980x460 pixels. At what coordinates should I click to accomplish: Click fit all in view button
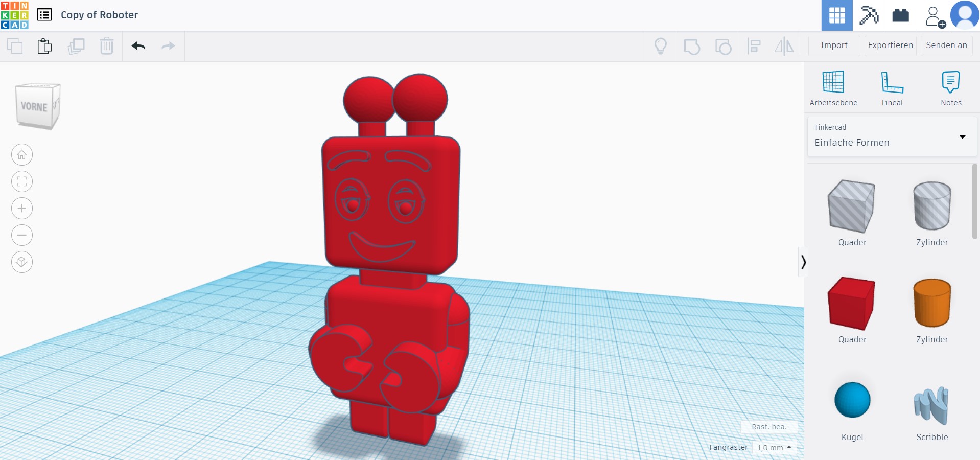point(22,181)
